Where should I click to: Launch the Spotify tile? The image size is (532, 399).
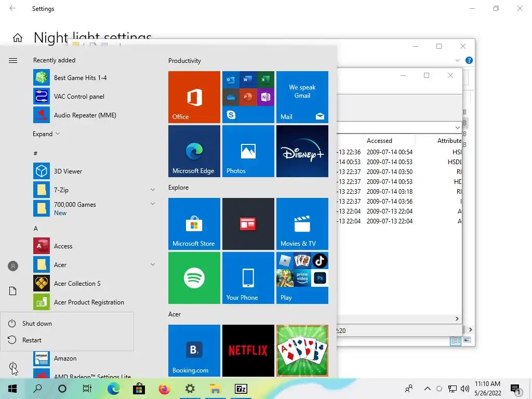194,278
